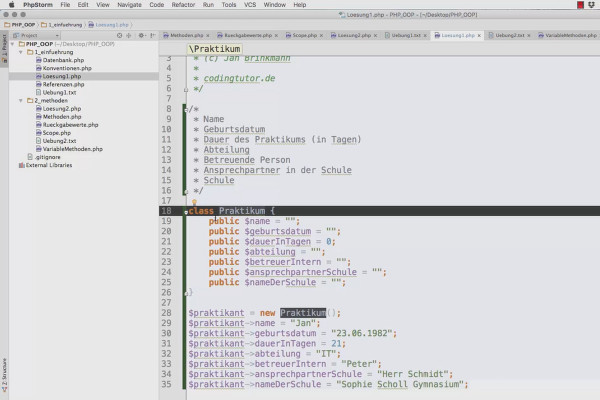Open the PhpStorm application menu
This screenshot has width=600, height=400.
click(38, 5)
